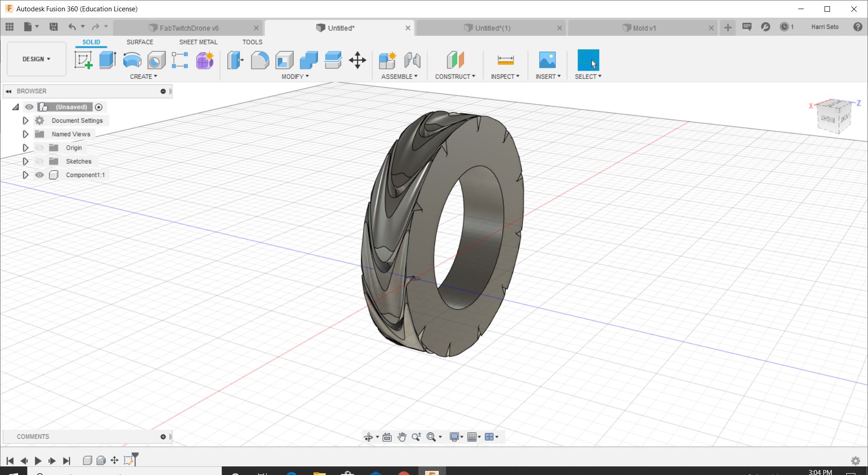This screenshot has height=475, width=868.
Task: Click the Move/Copy arrows icon
Action: click(x=357, y=60)
